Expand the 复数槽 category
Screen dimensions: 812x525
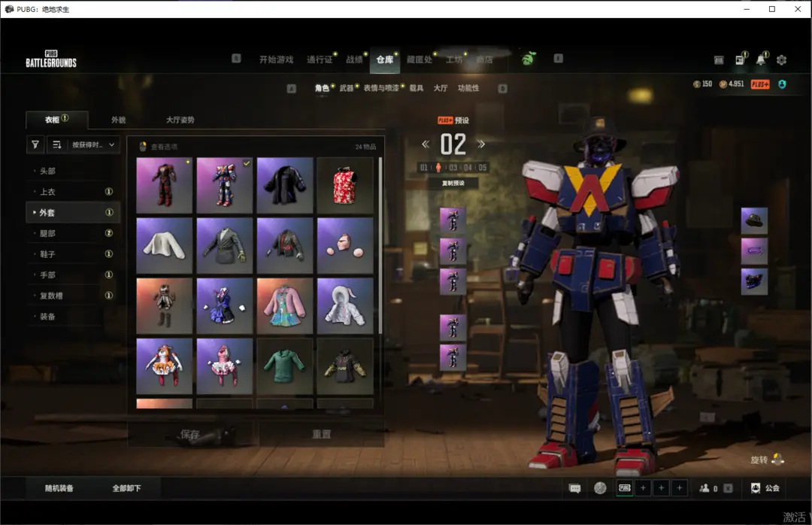pos(73,296)
